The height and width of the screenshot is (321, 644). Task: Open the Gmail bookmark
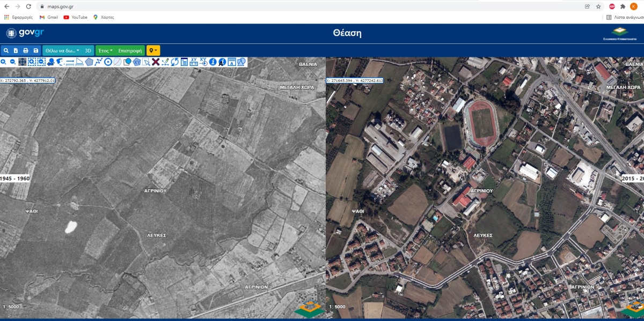[49, 17]
